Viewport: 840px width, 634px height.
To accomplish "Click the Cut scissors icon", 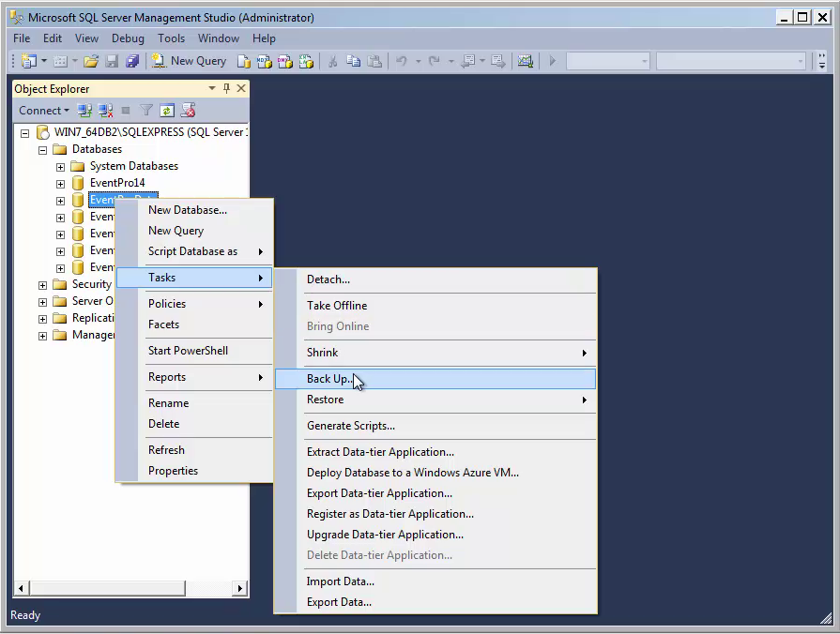I will pos(332,61).
